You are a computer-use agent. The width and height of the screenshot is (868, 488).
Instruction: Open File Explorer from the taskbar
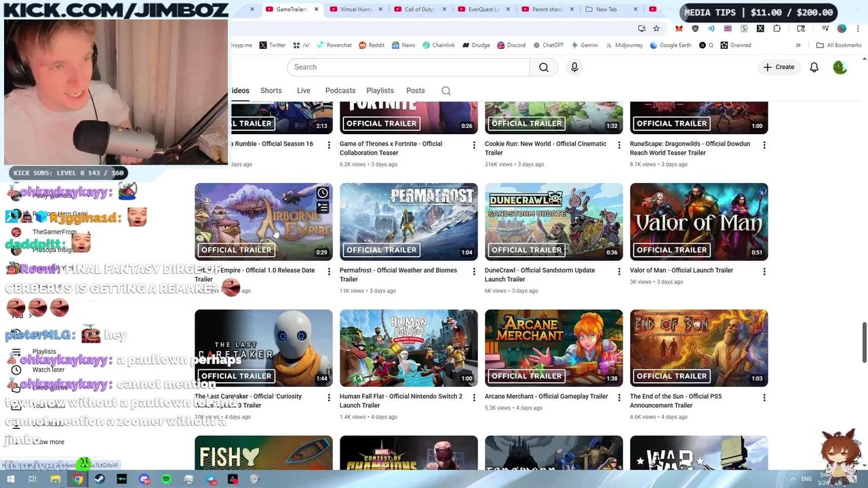click(x=55, y=479)
